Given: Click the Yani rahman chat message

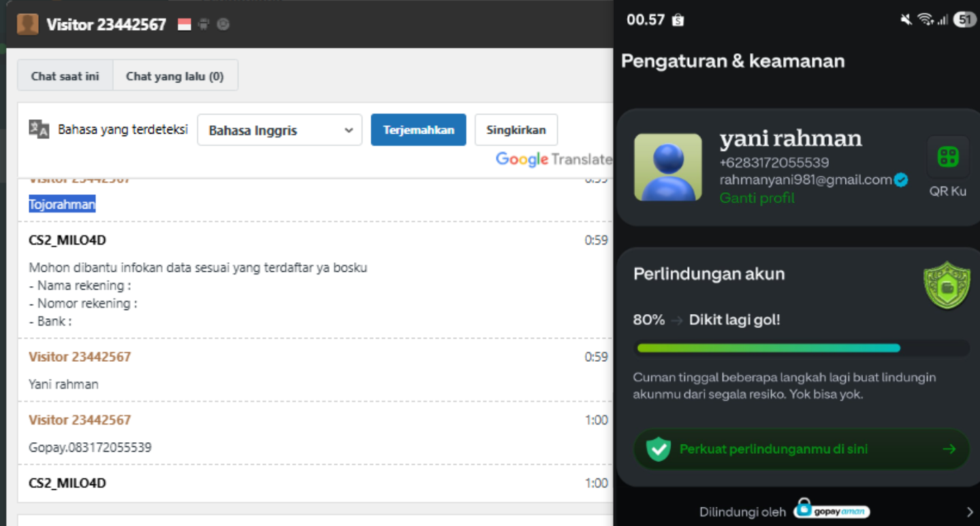Looking at the screenshot, I should [x=63, y=384].
